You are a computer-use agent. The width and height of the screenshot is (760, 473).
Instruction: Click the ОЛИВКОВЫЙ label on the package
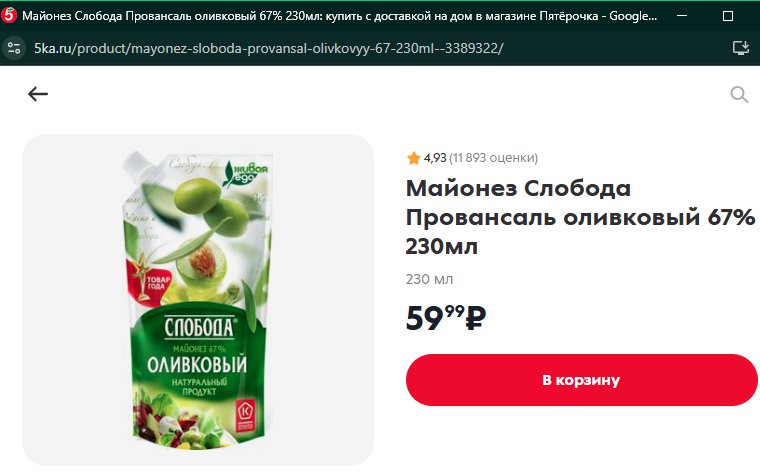(197, 365)
